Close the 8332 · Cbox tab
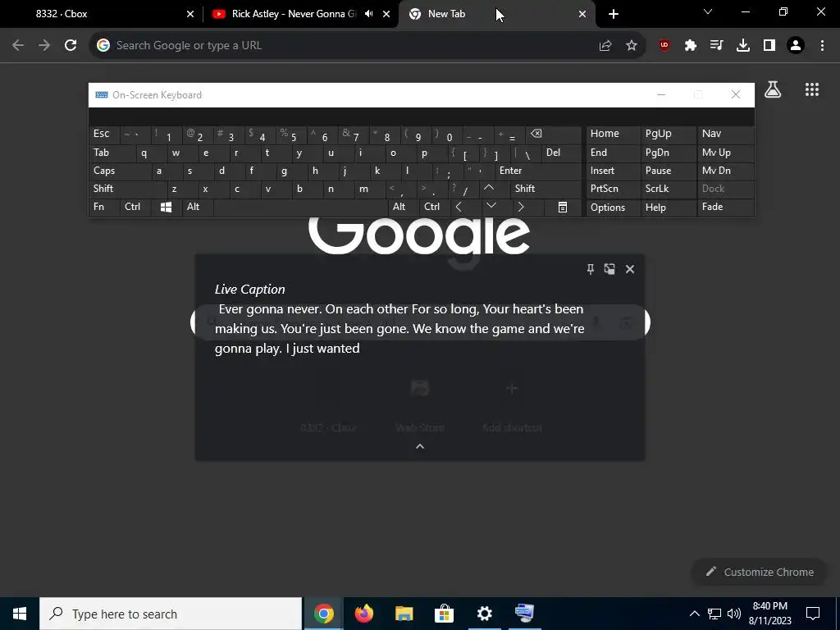840x630 pixels. point(190,14)
